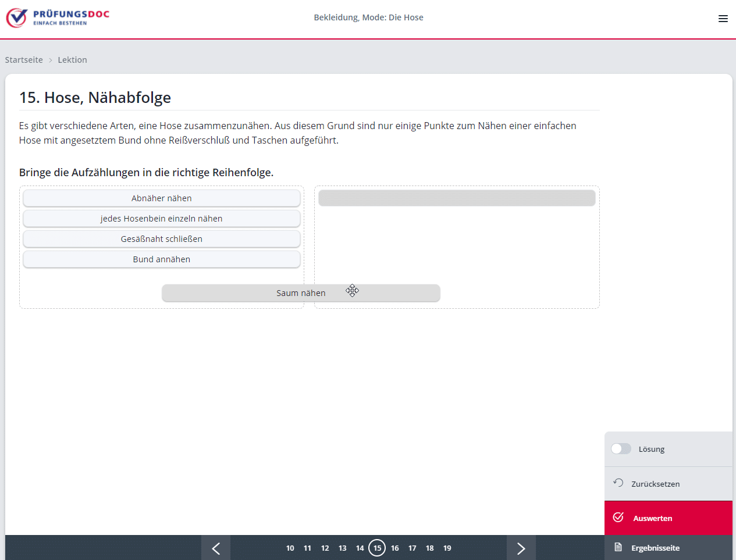The height and width of the screenshot is (560, 736).
Task: Click the 'Abnäher nähen' item
Action: 162,198
